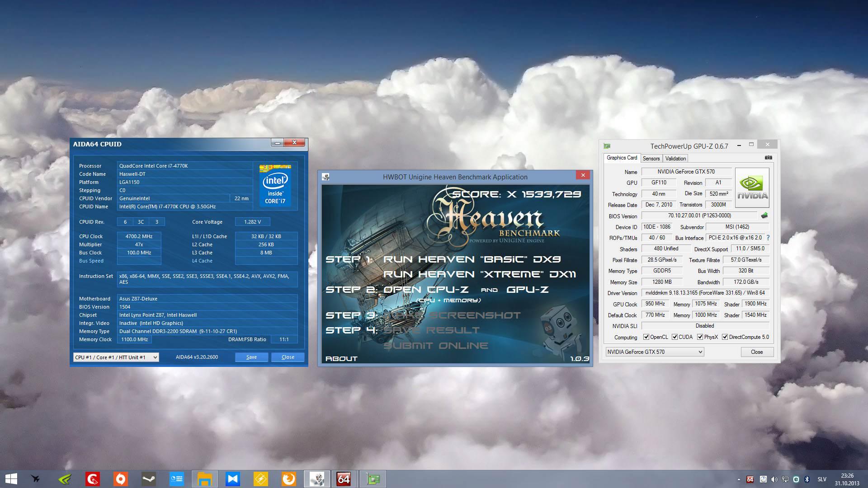The height and width of the screenshot is (488, 868).
Task: Run Heaven "Xtreme" DX11 benchmark
Action: point(479,274)
